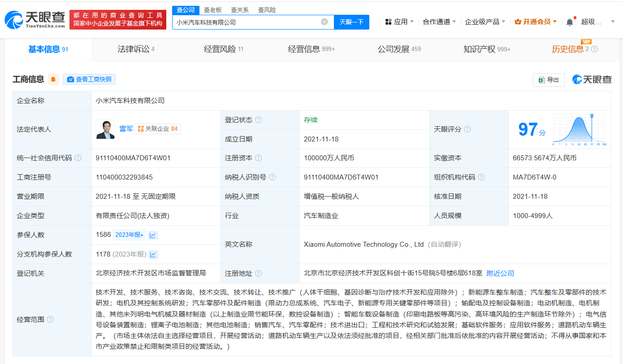Click the English name Xiaomi Automotive Technology Co., Ltd
Viewport: 623px width, 364px height.
(363, 244)
